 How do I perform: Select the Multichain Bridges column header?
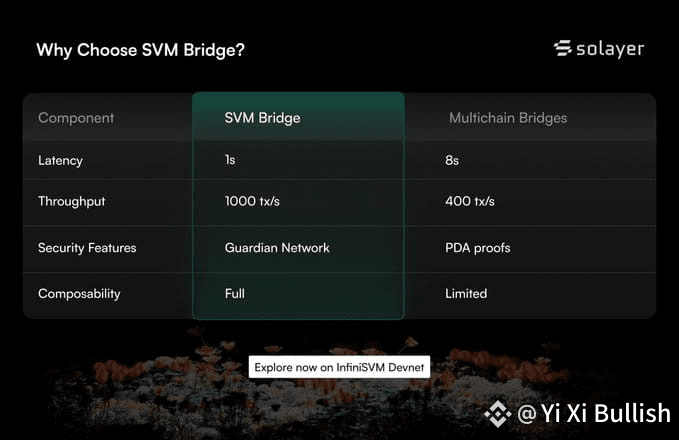point(508,118)
